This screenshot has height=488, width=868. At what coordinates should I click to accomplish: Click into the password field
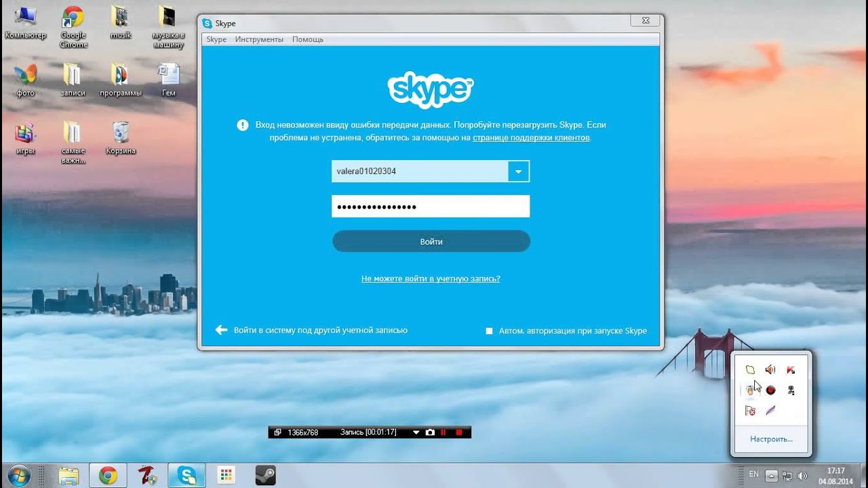tap(431, 207)
